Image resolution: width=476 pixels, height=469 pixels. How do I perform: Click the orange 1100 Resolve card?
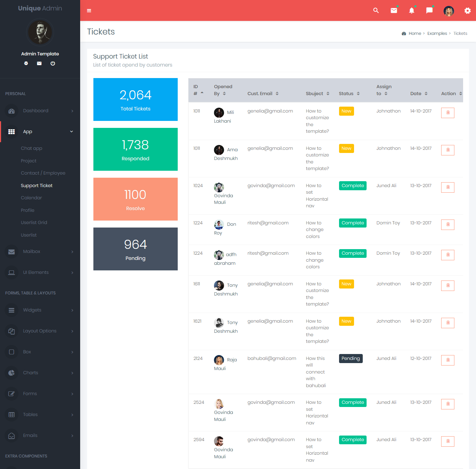click(135, 199)
